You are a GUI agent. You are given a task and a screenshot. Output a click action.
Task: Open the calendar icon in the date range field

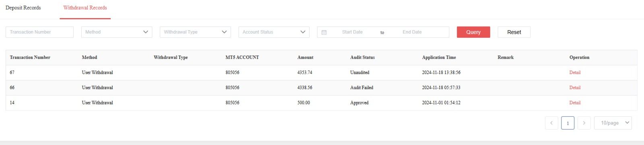[324, 32]
